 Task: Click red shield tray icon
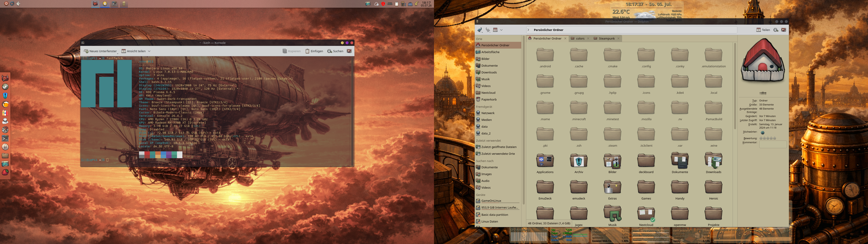(x=383, y=4)
